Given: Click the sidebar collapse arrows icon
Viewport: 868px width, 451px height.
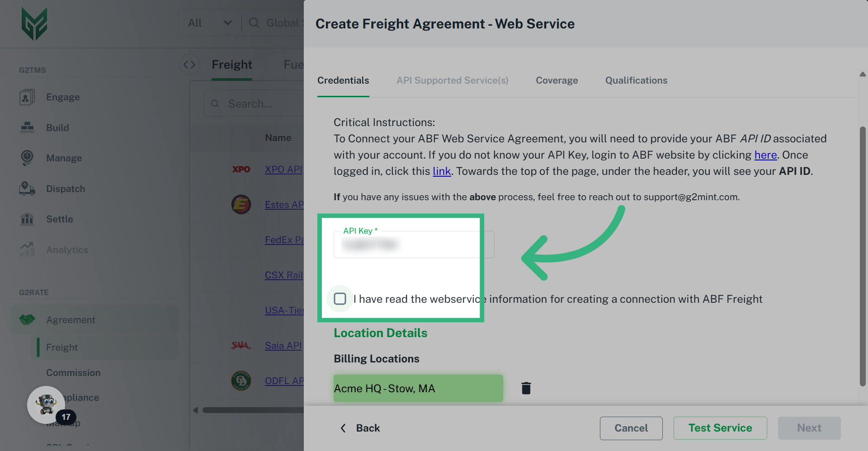Looking at the screenshot, I should pyautogui.click(x=189, y=65).
